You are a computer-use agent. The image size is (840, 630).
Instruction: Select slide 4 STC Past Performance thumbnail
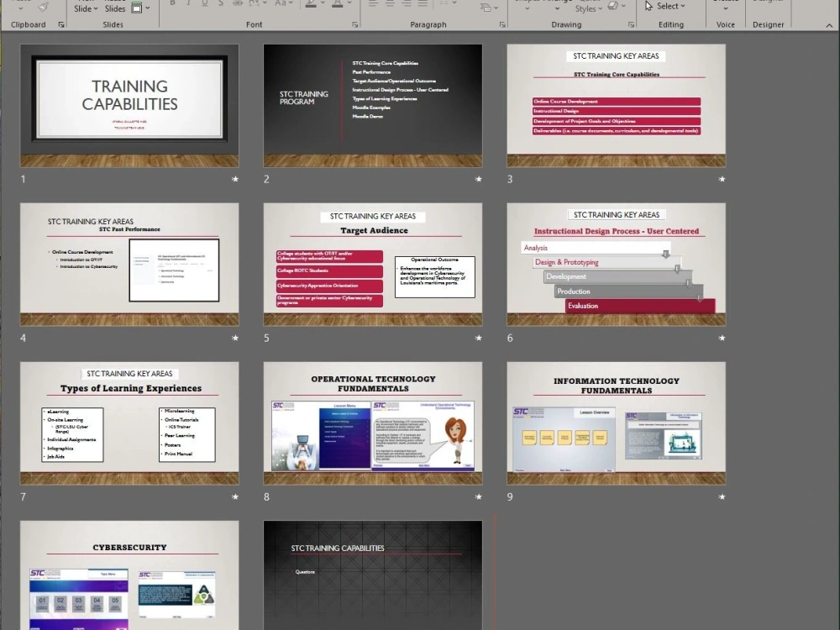coord(129,264)
